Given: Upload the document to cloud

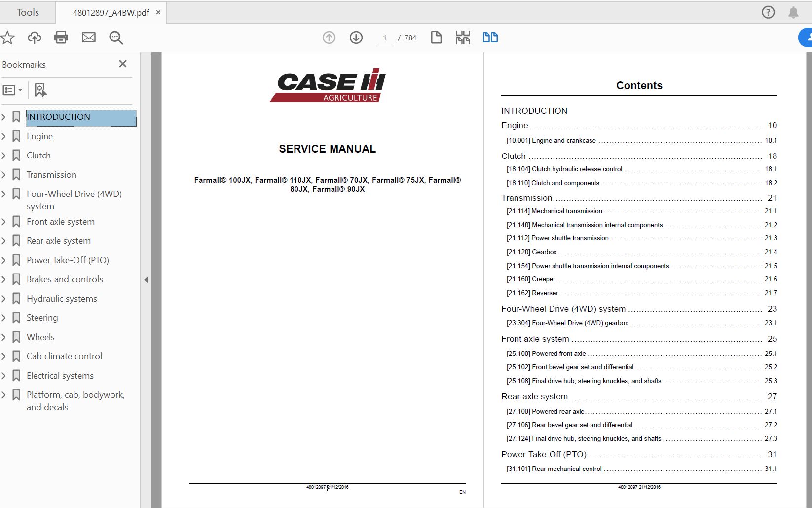Looking at the screenshot, I should point(34,38).
